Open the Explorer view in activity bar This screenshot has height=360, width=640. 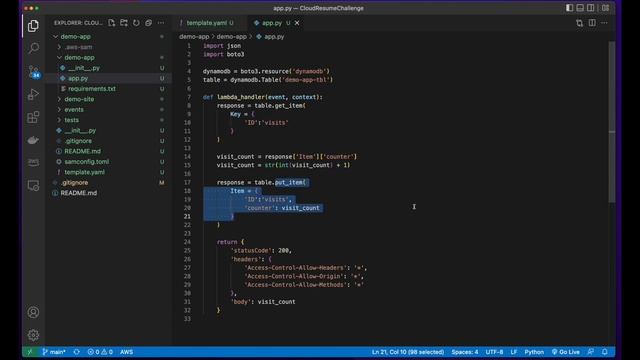(33, 26)
